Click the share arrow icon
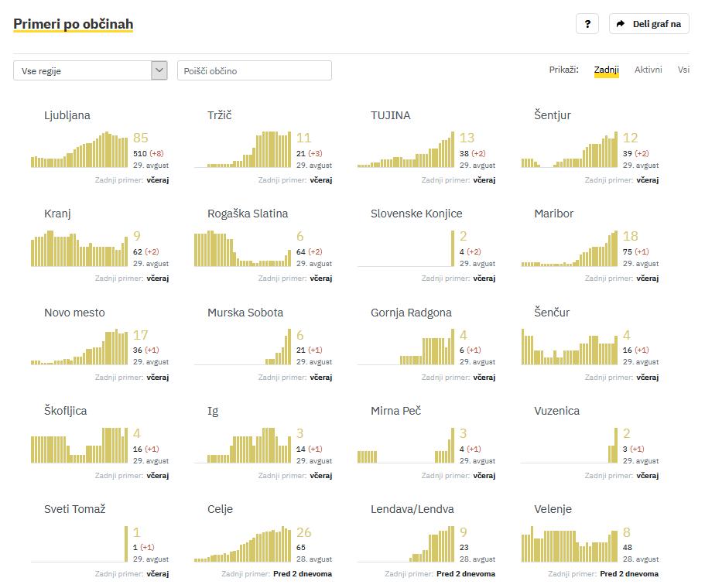The image size is (705, 588). click(621, 24)
